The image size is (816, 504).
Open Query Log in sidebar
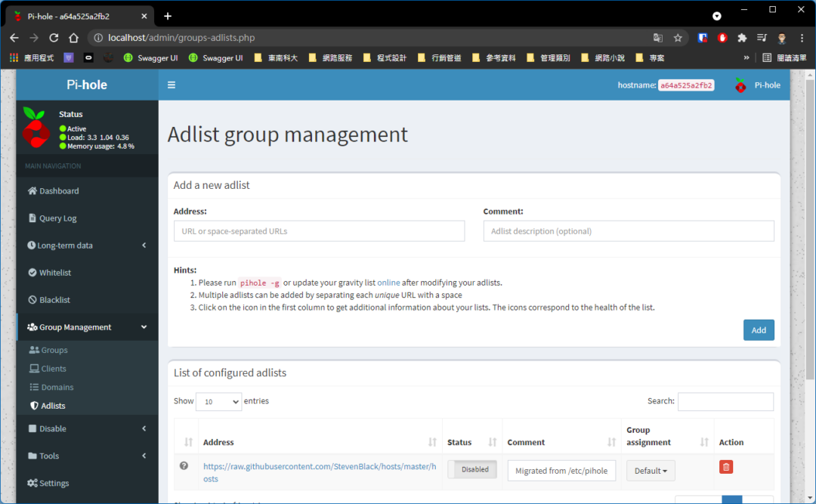(87, 218)
